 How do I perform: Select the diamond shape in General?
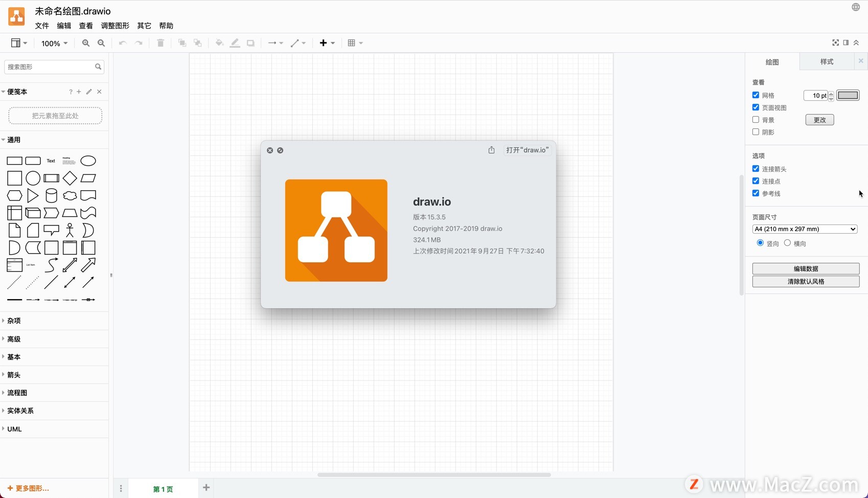click(70, 178)
